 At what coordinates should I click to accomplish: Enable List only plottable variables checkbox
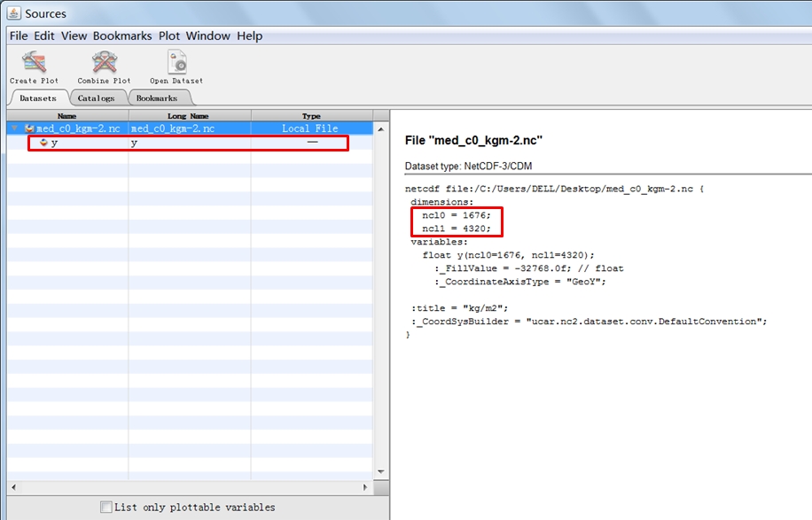pos(106,508)
